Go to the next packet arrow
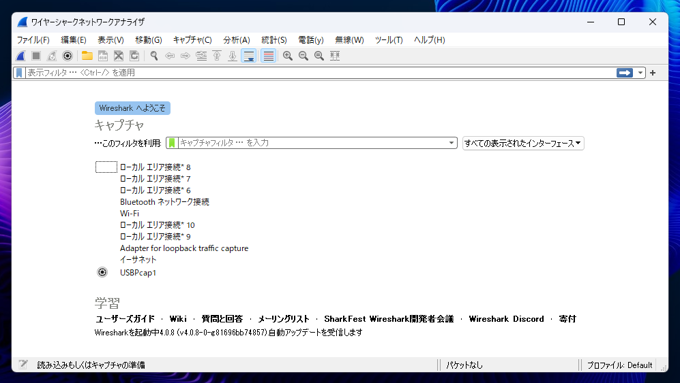 click(185, 56)
